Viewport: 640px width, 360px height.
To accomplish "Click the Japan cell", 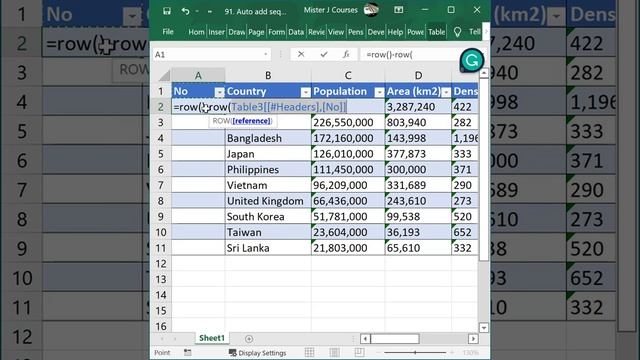I will (x=268, y=154).
